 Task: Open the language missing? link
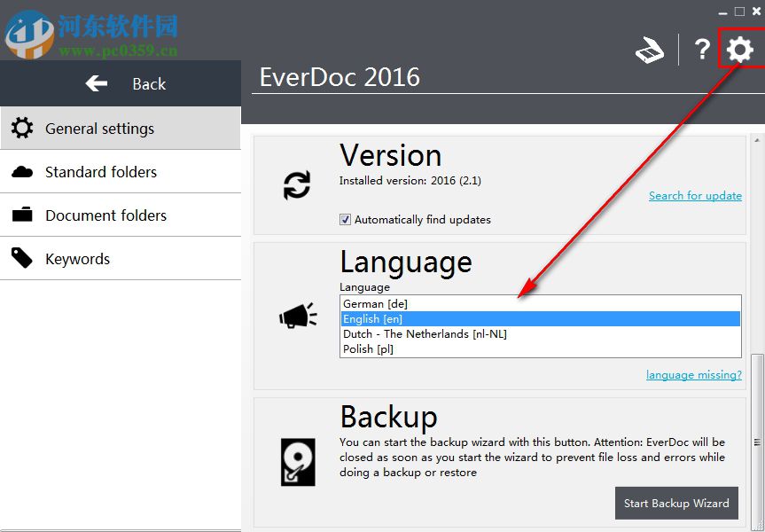(694, 374)
